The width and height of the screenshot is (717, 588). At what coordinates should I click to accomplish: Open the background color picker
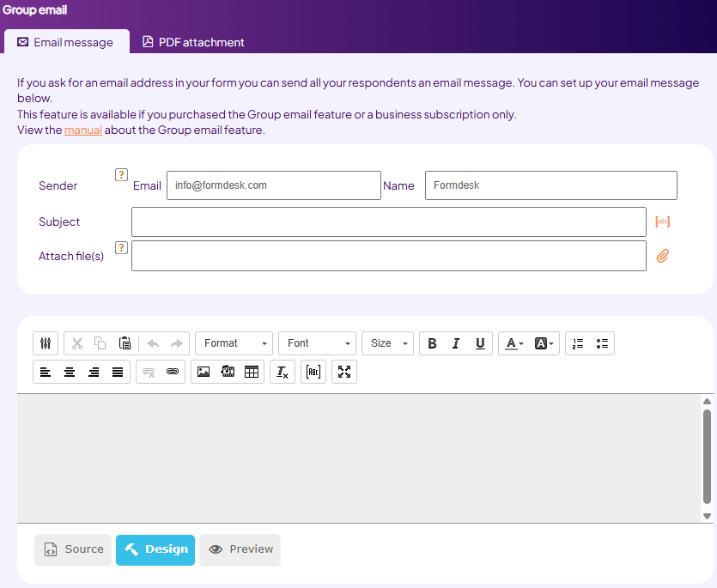tap(544, 343)
